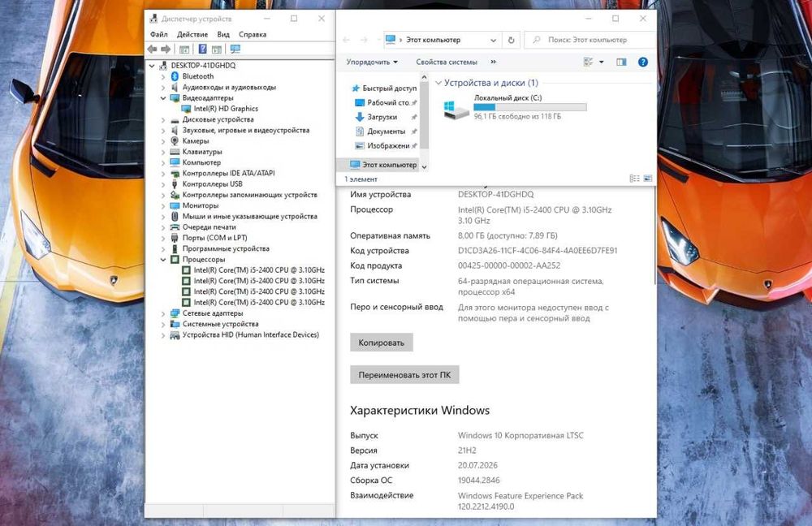This screenshot has width=812, height=526.
Task: Click navigation pane scrollbar down arrow
Action: (424, 167)
